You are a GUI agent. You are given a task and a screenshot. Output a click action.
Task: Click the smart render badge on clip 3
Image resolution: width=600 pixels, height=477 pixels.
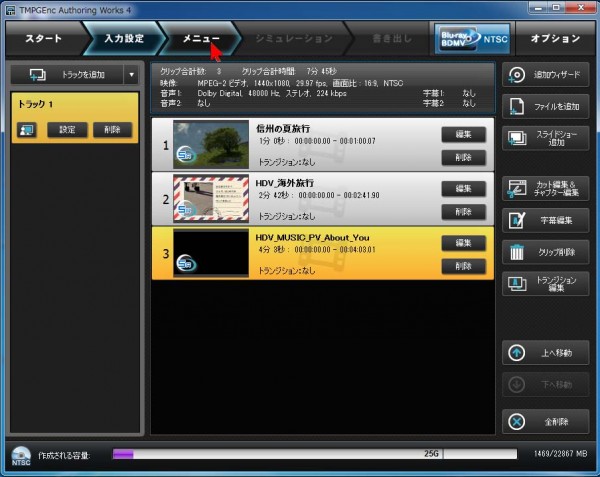click(x=186, y=264)
